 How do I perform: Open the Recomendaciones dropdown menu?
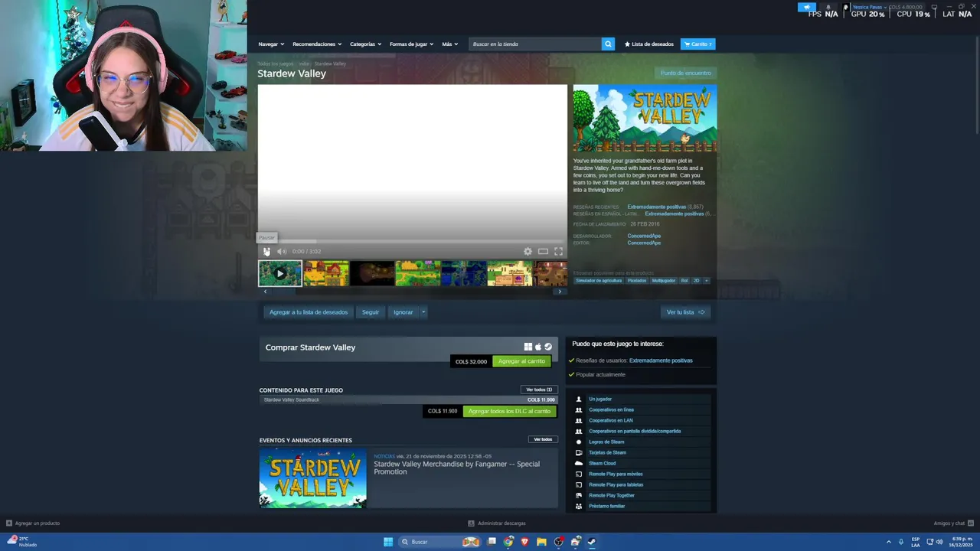[317, 44]
